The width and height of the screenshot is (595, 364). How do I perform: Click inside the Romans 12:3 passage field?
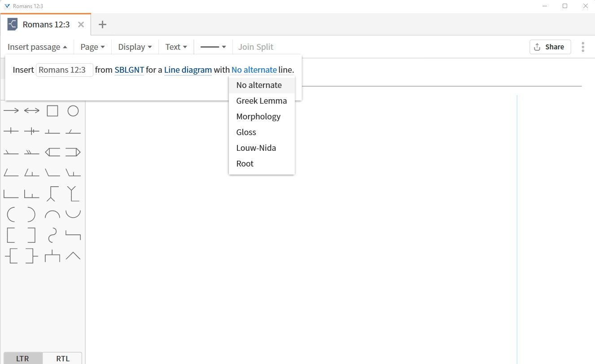(64, 70)
